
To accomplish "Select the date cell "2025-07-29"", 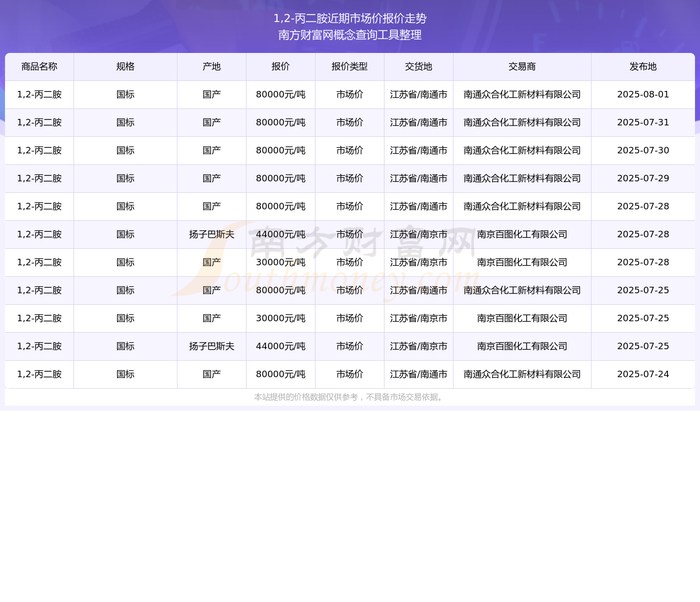I will [643, 178].
